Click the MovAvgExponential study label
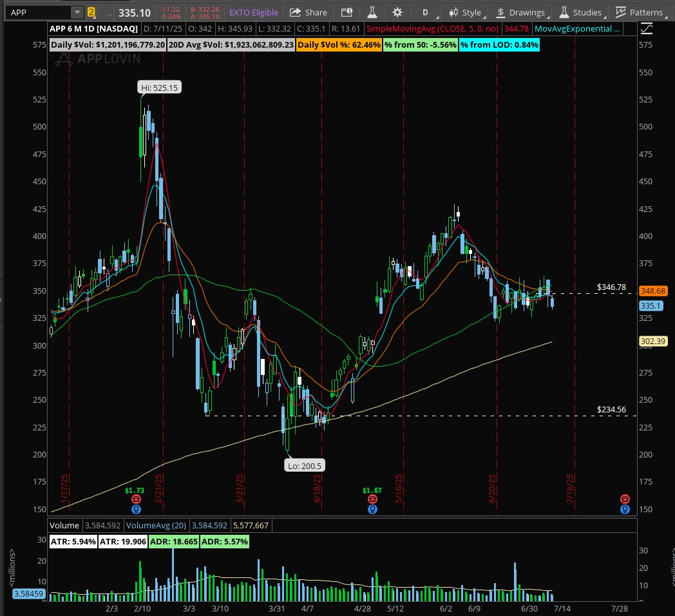The image size is (675, 616). (x=577, y=29)
